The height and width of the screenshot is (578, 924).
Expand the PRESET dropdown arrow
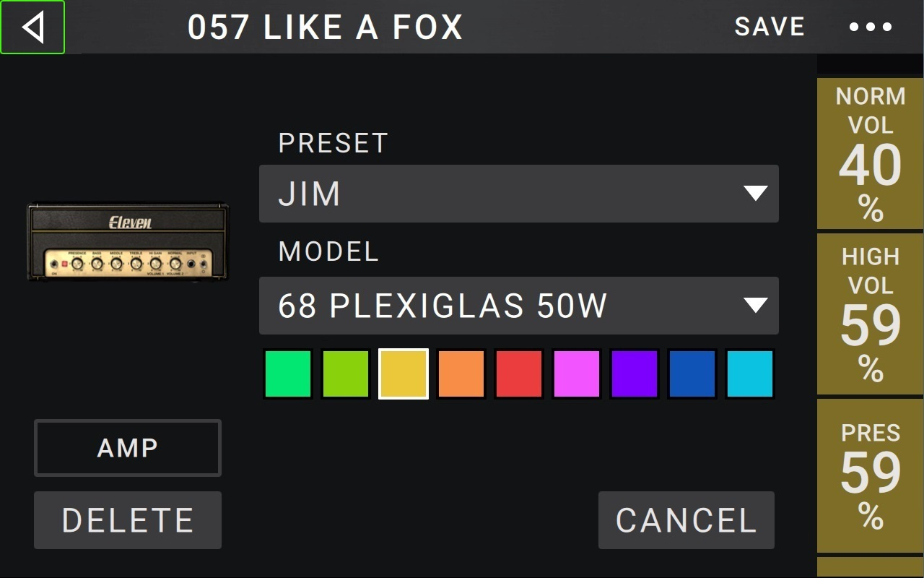(x=755, y=194)
